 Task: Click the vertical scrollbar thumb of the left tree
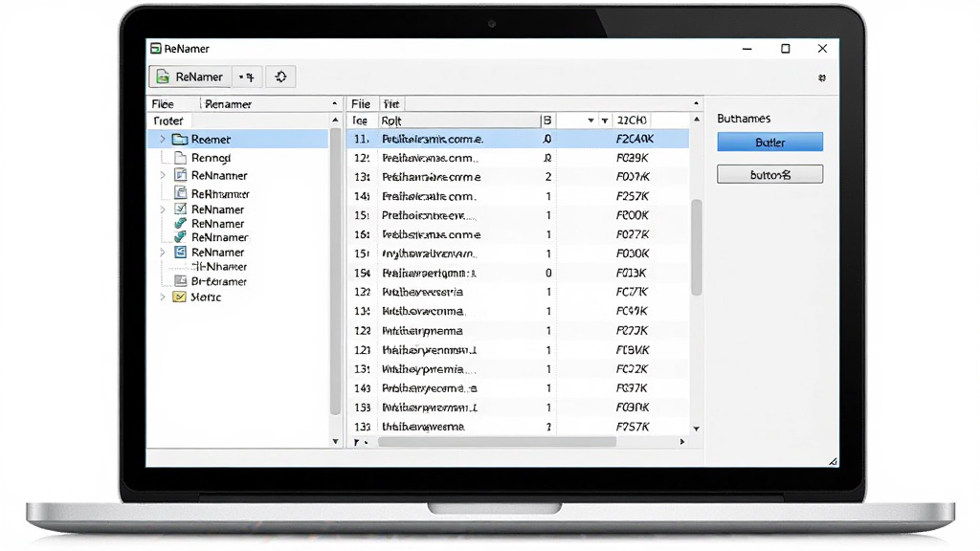pos(335,272)
